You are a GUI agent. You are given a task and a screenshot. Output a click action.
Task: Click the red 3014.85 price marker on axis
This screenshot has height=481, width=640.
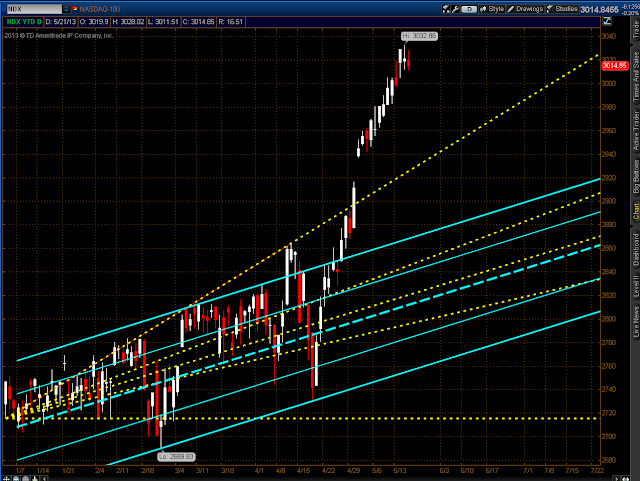pos(615,65)
